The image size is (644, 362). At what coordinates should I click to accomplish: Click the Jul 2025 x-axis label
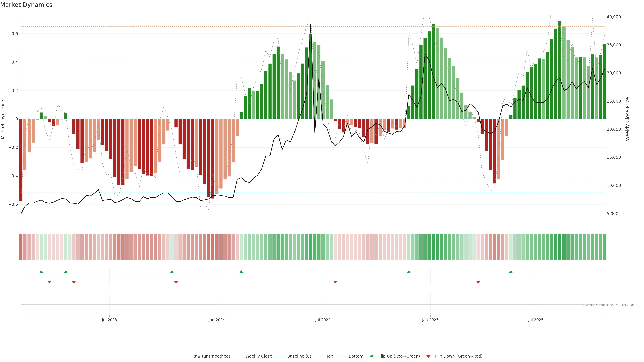point(536,320)
